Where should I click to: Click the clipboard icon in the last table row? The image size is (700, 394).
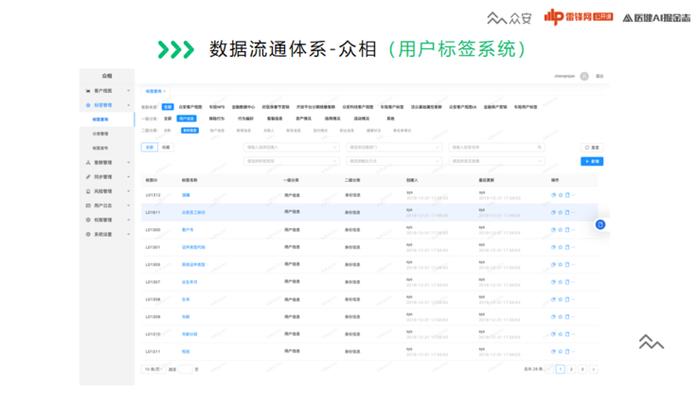point(567,352)
